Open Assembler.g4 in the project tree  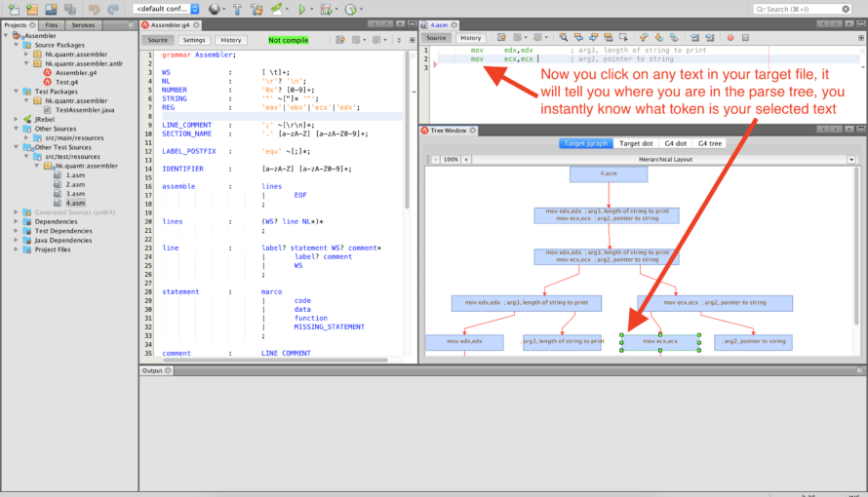tap(76, 72)
